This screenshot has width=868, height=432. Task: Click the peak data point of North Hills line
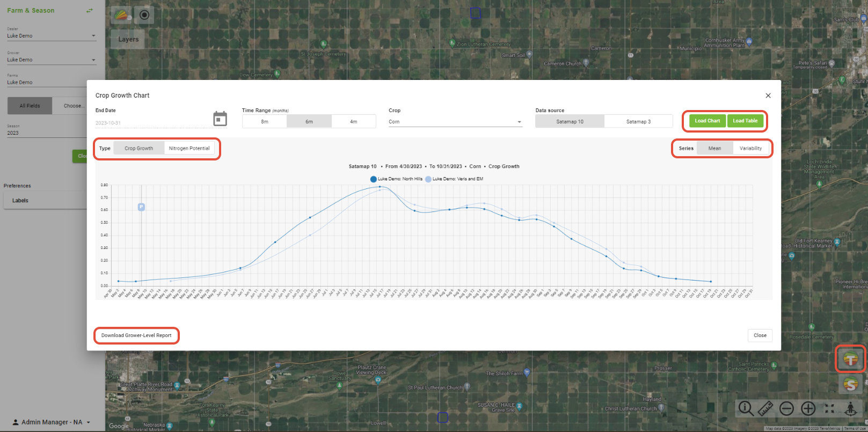pos(380,187)
